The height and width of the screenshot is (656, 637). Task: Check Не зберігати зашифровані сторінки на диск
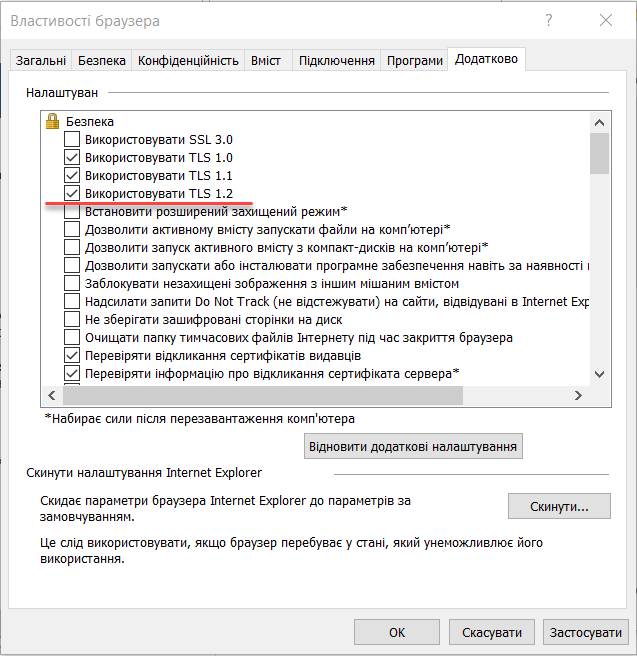coord(72,319)
